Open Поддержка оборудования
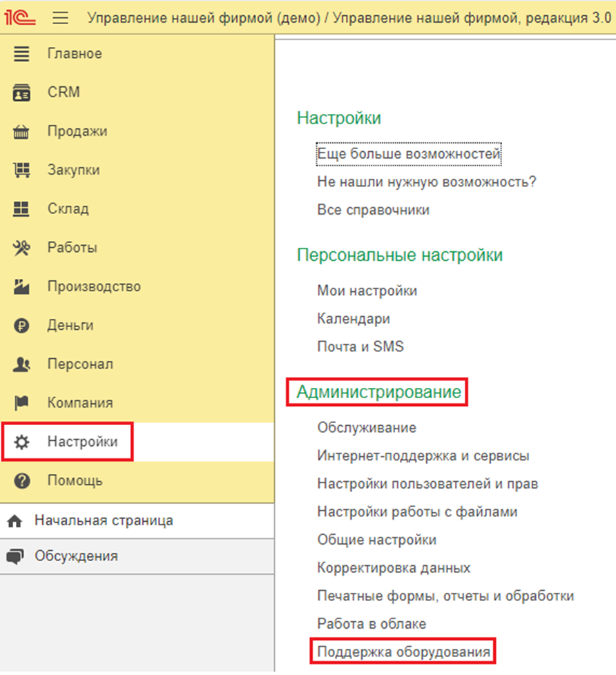This screenshot has width=616, height=675. pyautogui.click(x=403, y=652)
